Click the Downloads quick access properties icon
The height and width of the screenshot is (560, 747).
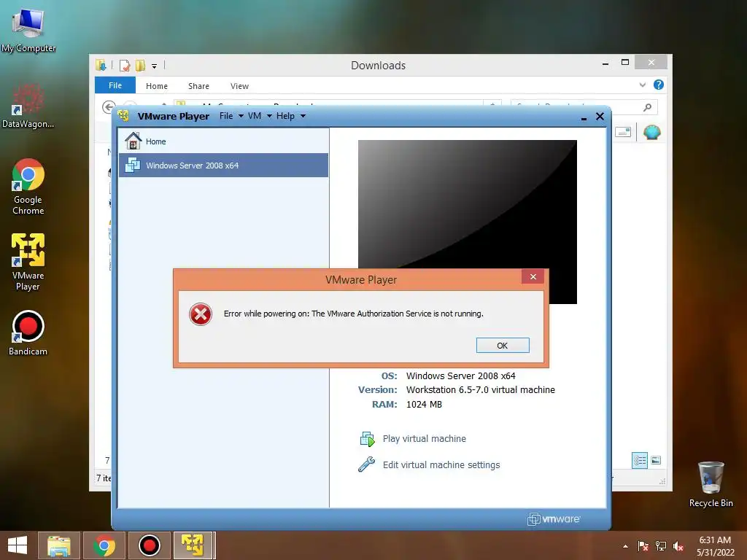point(124,65)
